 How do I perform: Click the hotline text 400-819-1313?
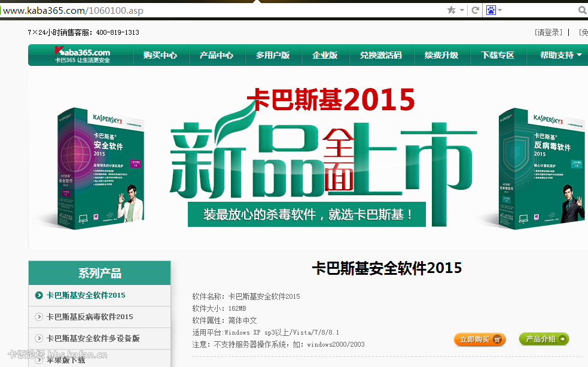click(117, 33)
